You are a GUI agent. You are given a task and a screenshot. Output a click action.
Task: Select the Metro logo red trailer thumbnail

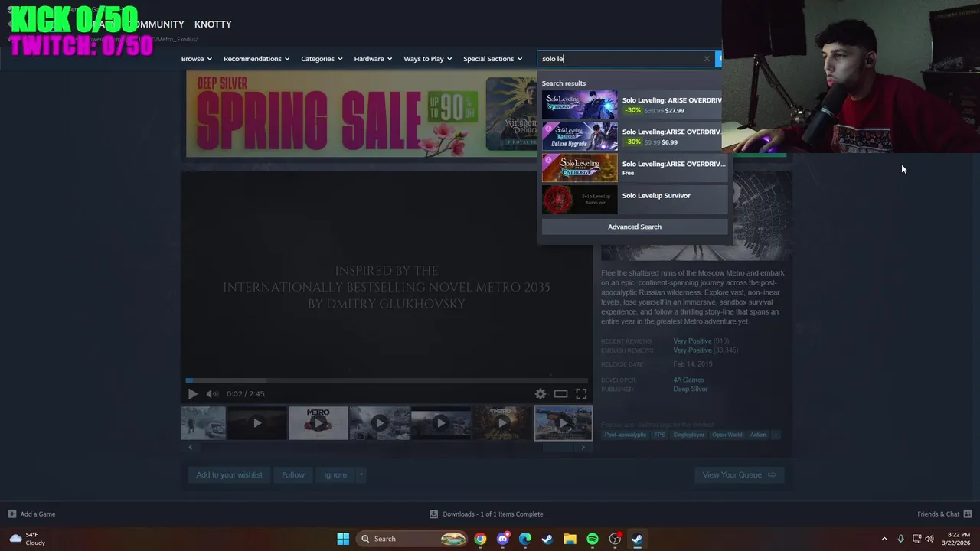318,423
